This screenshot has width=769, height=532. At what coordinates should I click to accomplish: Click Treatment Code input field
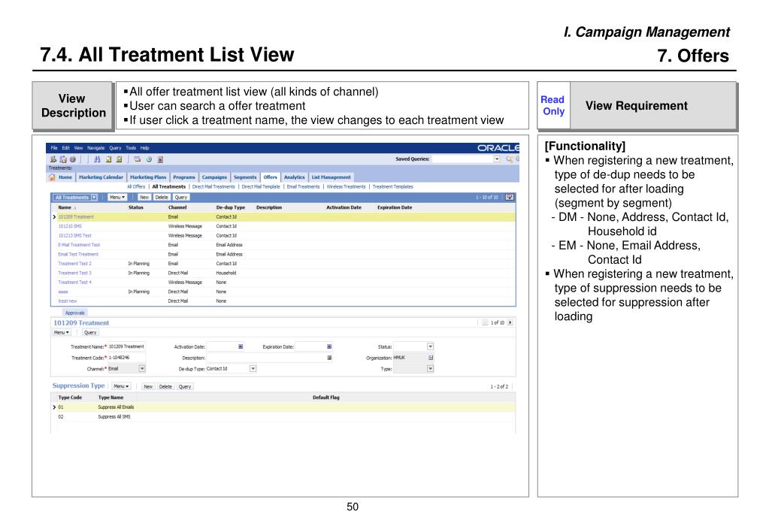point(126,358)
